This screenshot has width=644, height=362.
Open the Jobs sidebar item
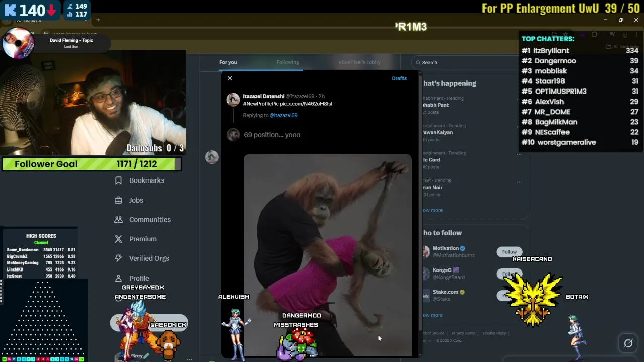[x=129, y=200]
